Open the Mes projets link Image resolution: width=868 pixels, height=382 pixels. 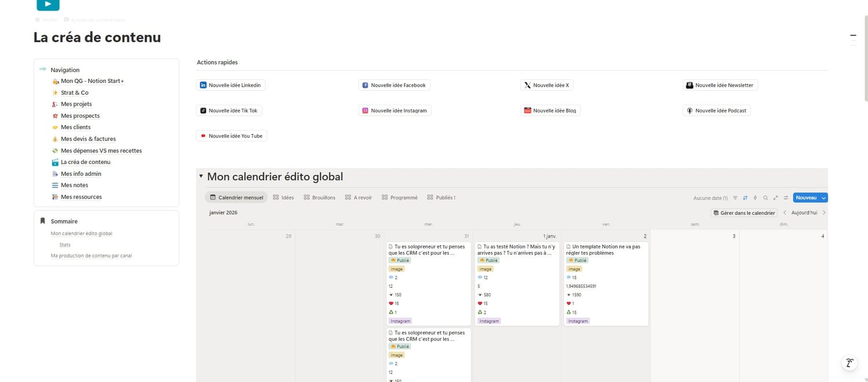pos(76,104)
